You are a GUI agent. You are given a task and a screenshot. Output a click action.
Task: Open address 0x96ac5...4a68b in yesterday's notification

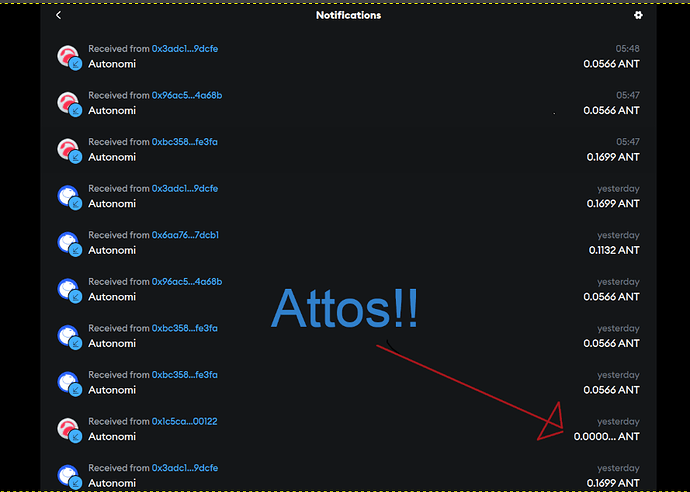coord(187,282)
